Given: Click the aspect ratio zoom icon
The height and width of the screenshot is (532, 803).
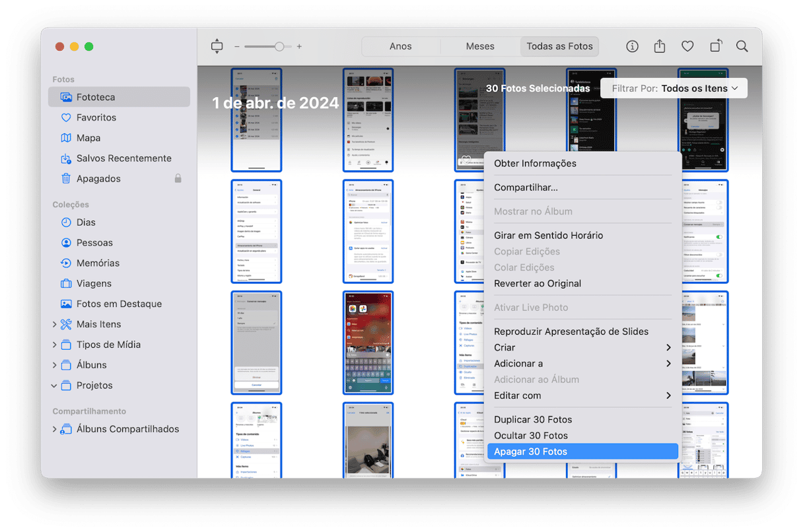Looking at the screenshot, I should [217, 46].
